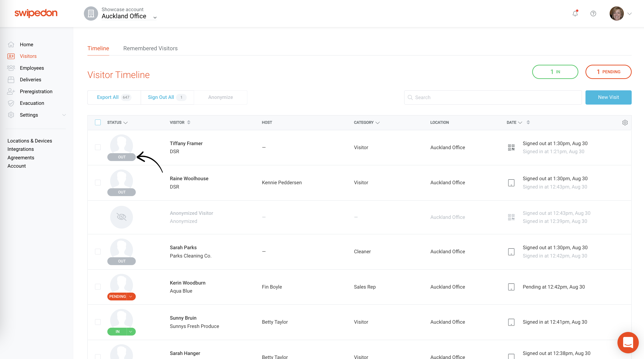
Task: Open the Auckland Office location dropdown
Action: click(x=129, y=16)
